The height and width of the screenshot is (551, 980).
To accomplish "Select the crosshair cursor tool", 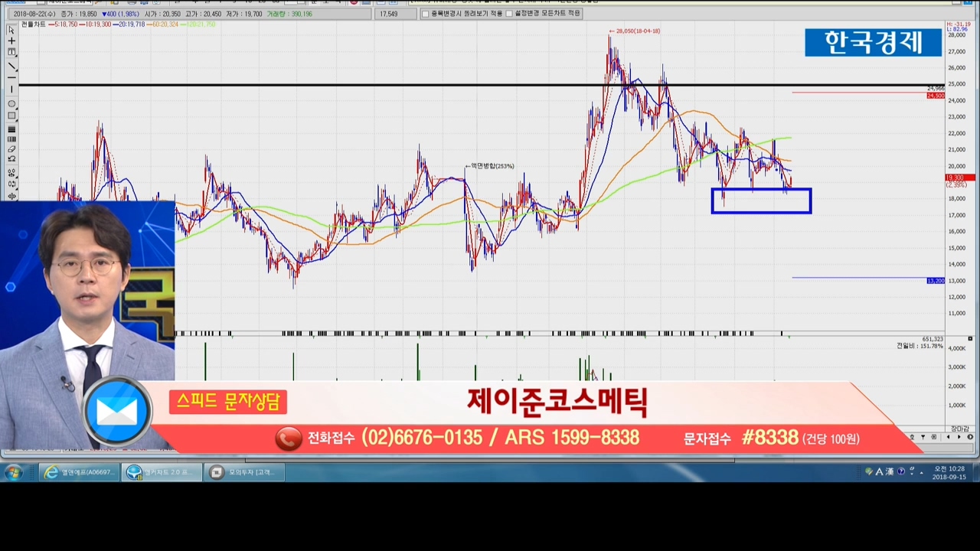I will click(x=11, y=41).
